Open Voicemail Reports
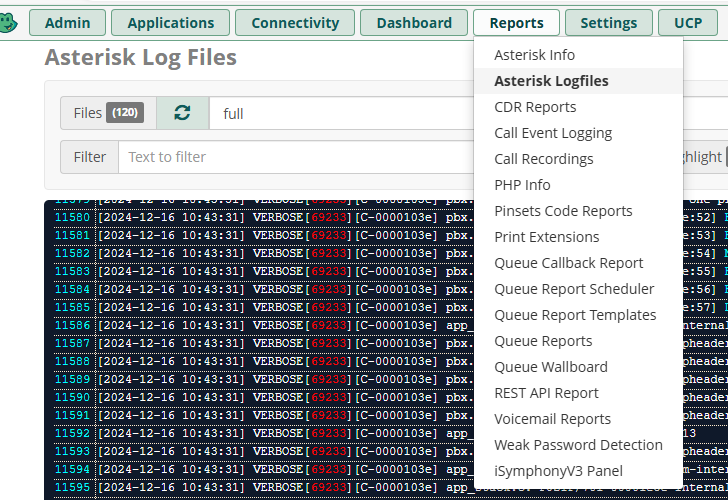 (x=578, y=419)
